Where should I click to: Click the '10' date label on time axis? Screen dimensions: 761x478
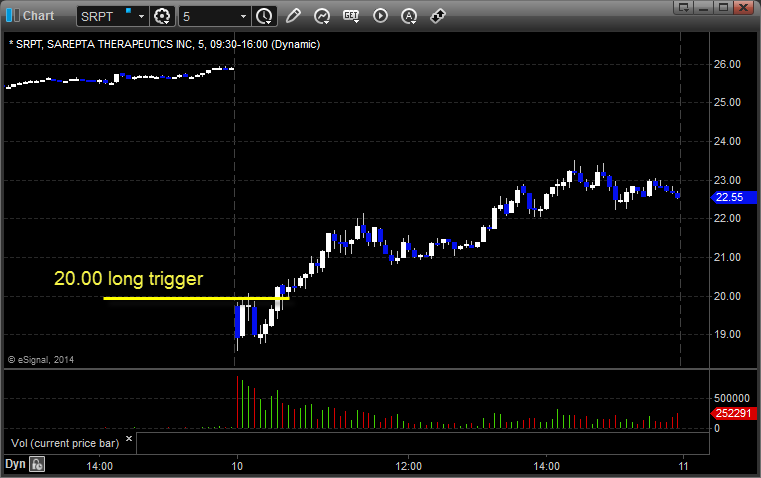pos(237,466)
